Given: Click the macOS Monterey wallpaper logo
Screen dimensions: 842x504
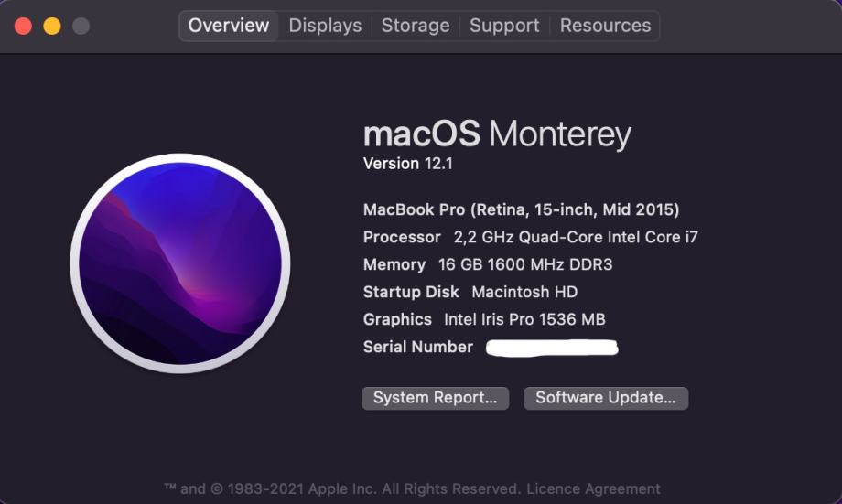Looking at the screenshot, I should (180, 263).
